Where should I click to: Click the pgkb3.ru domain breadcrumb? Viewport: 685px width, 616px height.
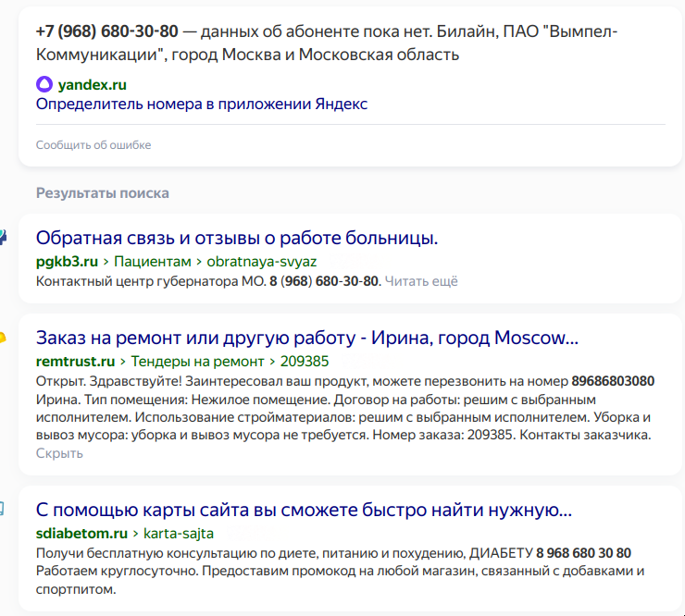(x=67, y=262)
